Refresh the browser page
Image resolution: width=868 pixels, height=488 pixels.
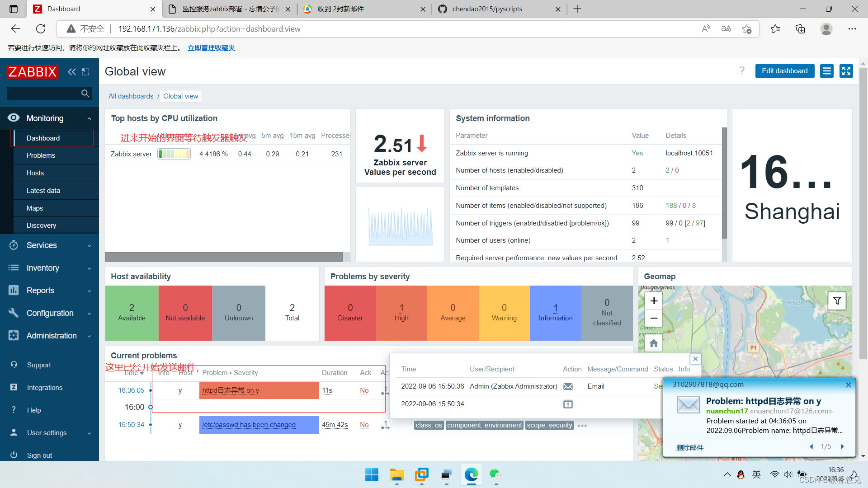tap(41, 29)
